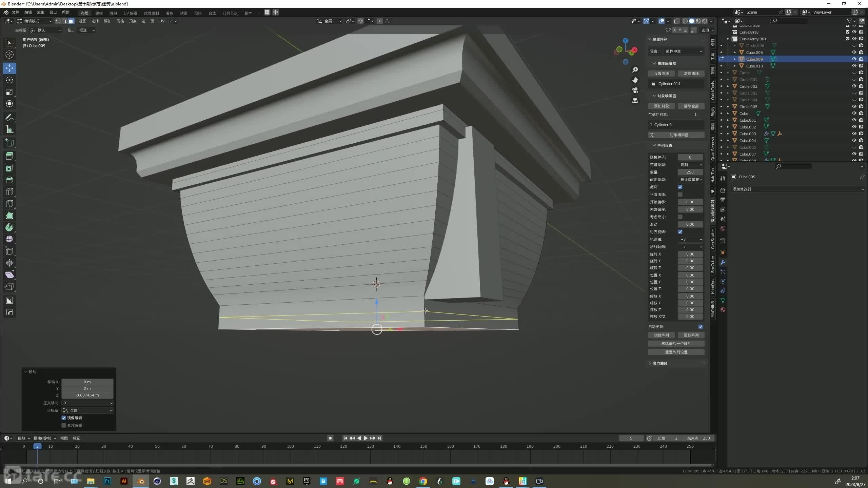Select the Extrude Region tool

(9, 156)
